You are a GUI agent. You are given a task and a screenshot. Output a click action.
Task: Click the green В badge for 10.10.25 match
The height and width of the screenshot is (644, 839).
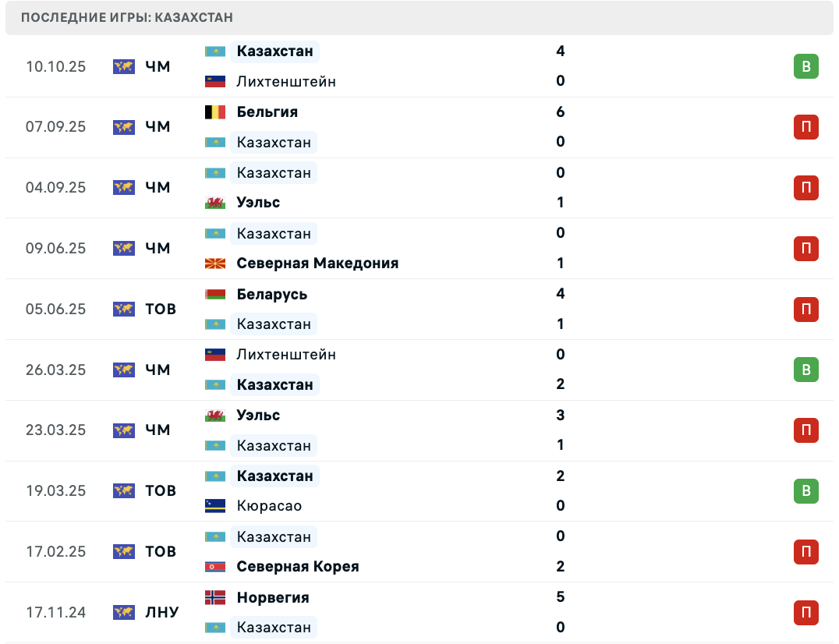[x=805, y=66]
